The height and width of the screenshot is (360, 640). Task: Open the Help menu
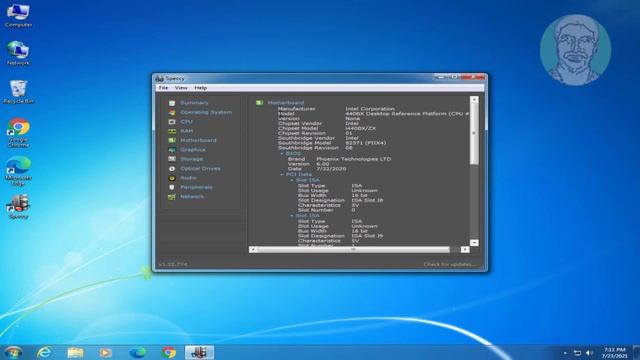[x=200, y=88]
